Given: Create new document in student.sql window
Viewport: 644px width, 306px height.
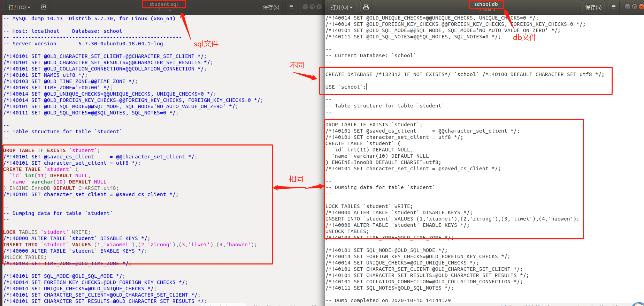Looking at the screenshot, I should coord(44,7).
